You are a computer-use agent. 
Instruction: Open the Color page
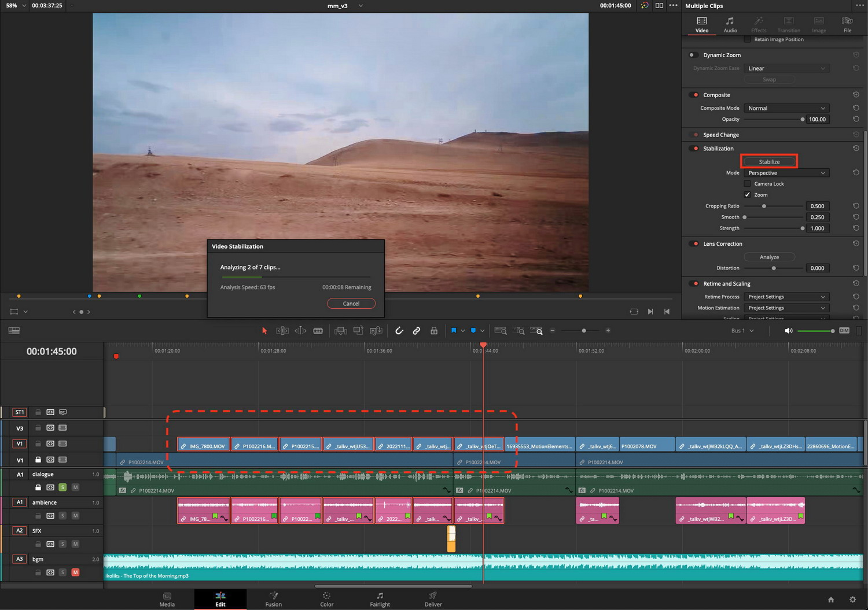click(326, 600)
